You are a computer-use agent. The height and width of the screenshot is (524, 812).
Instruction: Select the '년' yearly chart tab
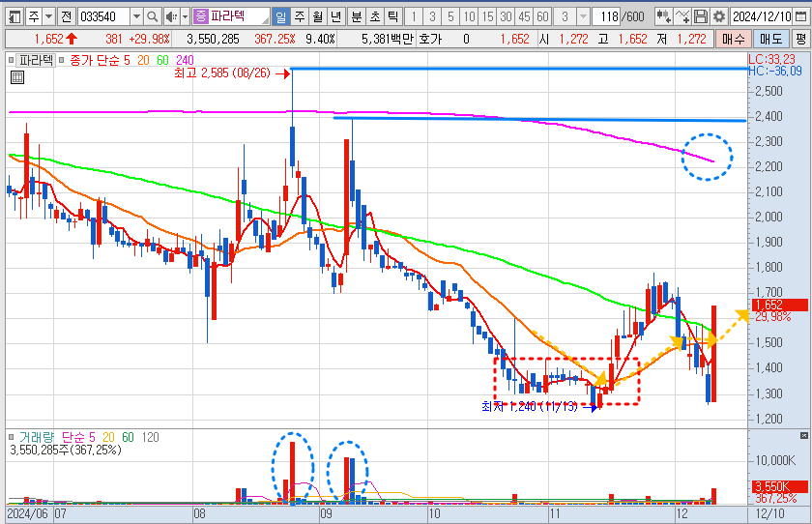[x=335, y=17]
